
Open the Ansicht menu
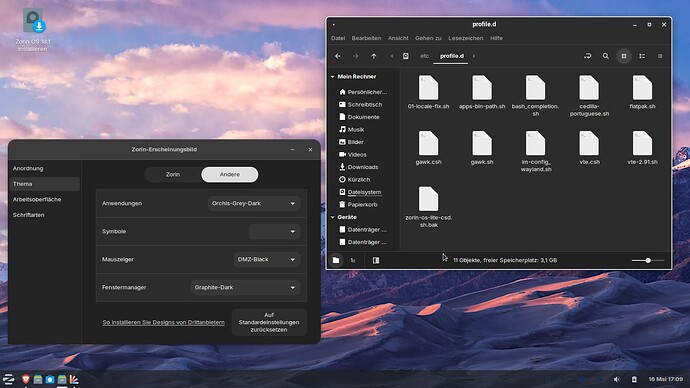[398, 38]
